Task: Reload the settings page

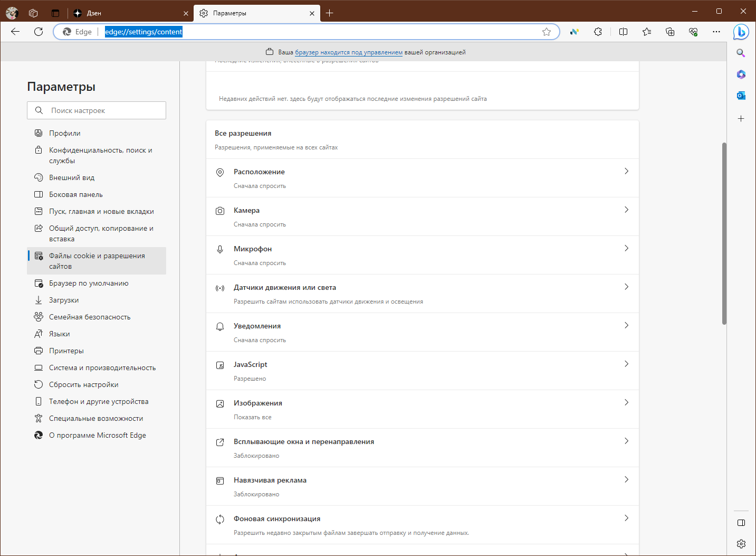Action: (x=39, y=32)
